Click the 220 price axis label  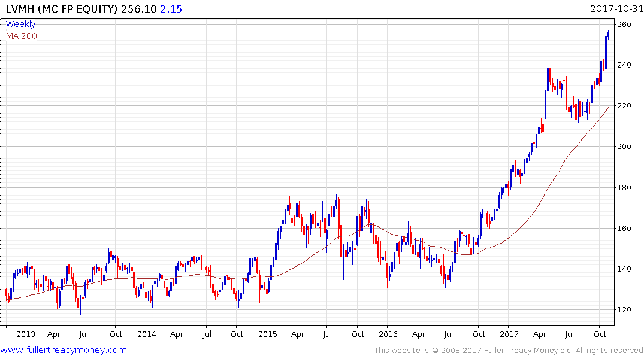tap(624, 106)
